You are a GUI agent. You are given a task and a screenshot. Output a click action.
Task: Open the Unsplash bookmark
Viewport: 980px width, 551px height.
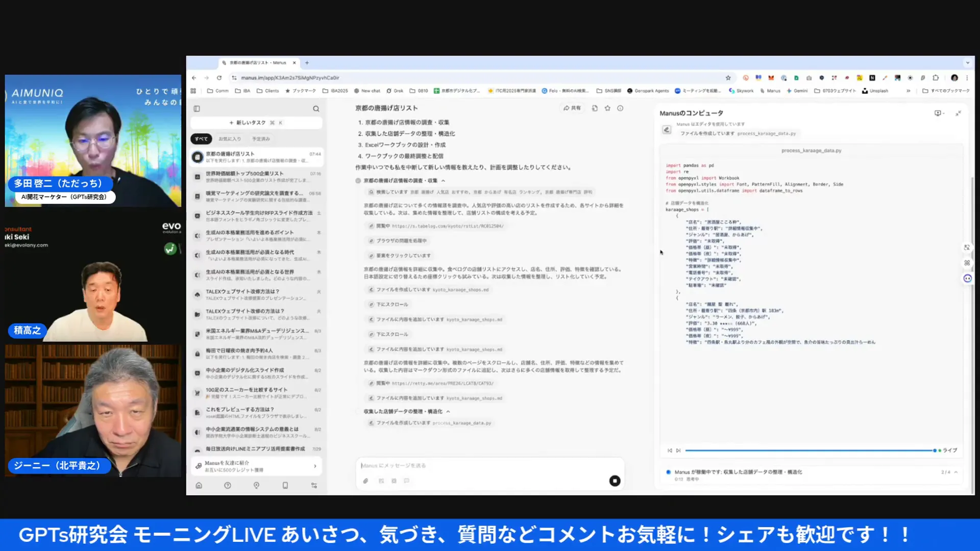pos(875,91)
